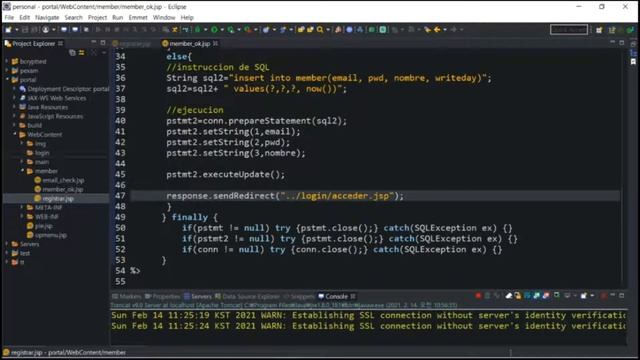
Task: Click the yellow Back arrow in toolbar
Action: (x=437, y=29)
